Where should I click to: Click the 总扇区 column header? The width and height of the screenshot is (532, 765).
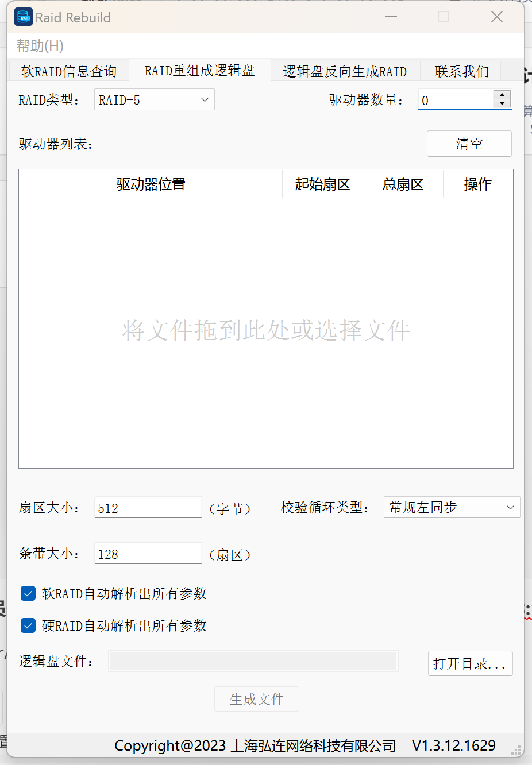tap(403, 184)
